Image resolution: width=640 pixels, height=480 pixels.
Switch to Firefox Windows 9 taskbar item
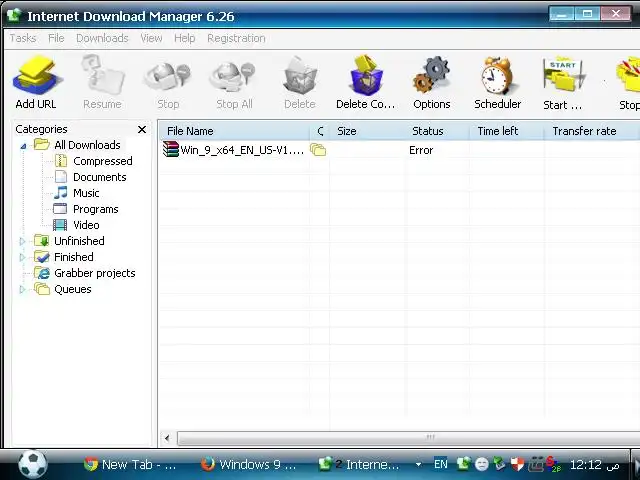pyautogui.click(x=248, y=464)
